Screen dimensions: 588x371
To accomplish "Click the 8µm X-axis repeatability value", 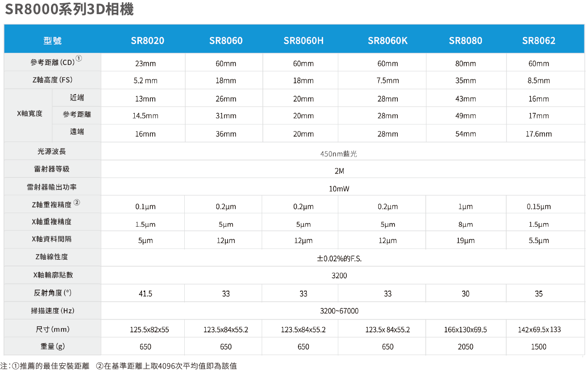I will coord(466,224).
